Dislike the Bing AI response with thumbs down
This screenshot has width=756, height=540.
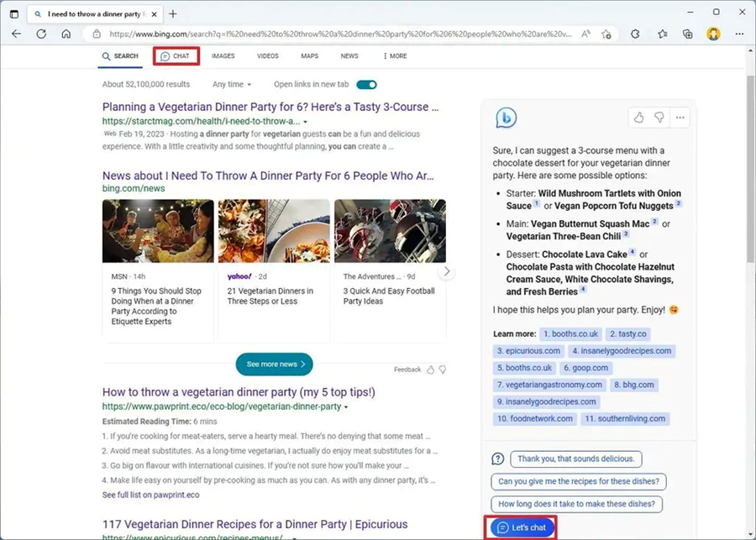(x=659, y=118)
